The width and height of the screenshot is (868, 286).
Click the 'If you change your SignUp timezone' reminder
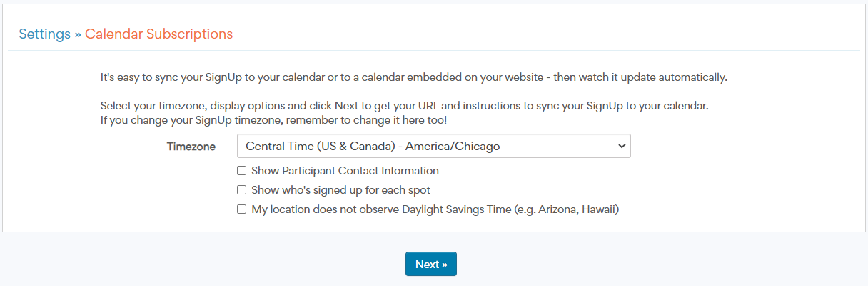click(273, 120)
